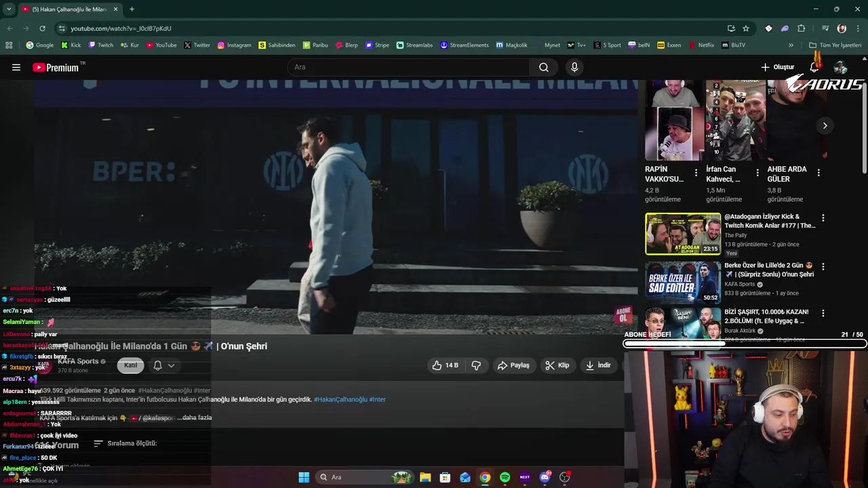Open options menu for BİZİ ŞAŞIRT video
868x488 pixels.
click(x=823, y=313)
